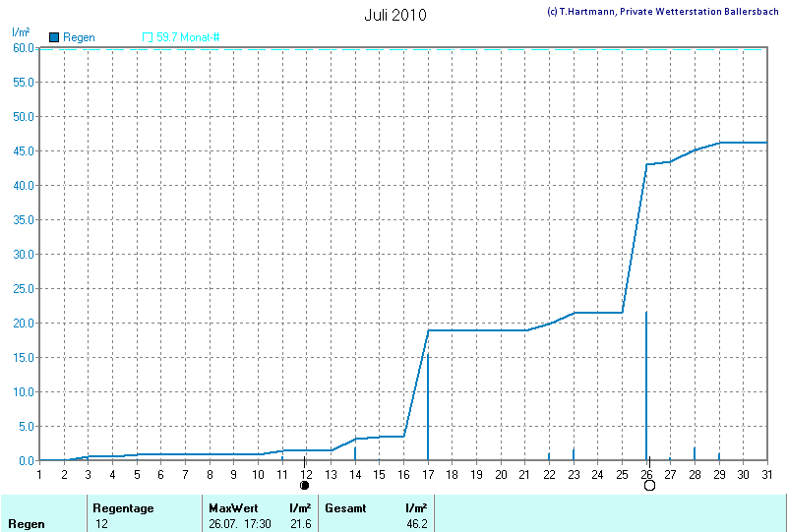Click the Juli 2010 chart title
This screenshot has width=787, height=532.
[x=395, y=16]
